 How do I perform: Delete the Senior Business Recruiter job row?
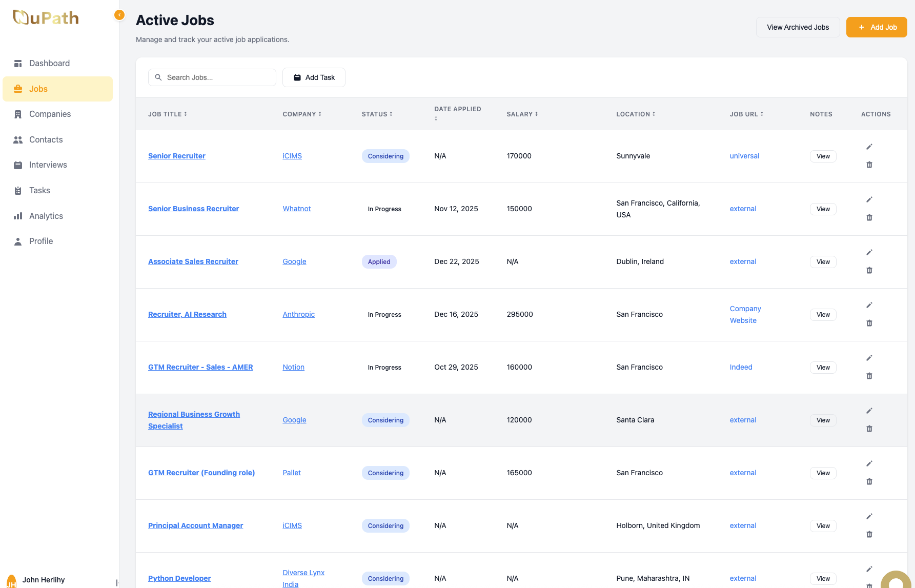[x=869, y=217]
